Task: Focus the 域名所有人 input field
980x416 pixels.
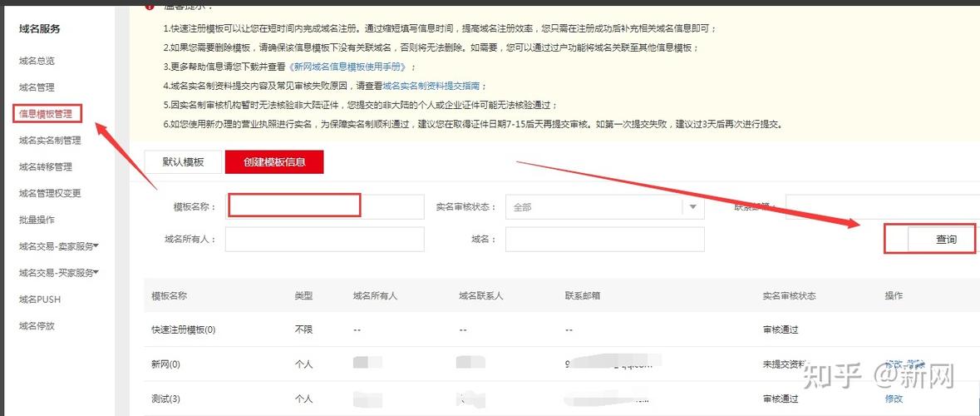Action: point(324,239)
